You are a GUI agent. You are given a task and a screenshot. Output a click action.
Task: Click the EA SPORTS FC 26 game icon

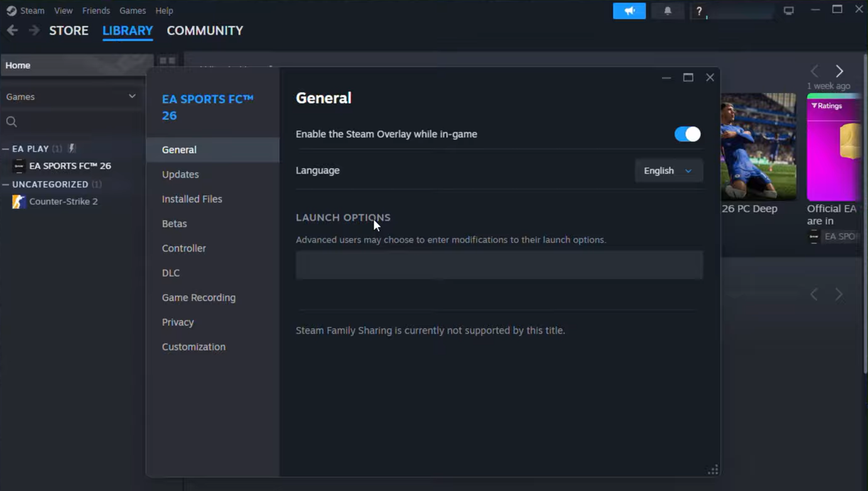coord(19,166)
